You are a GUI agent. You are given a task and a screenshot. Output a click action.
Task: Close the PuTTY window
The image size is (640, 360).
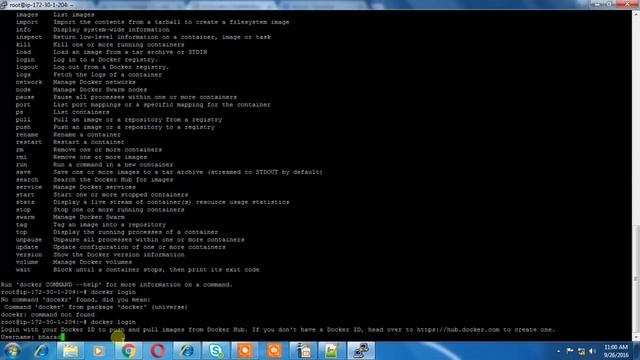click(x=628, y=4)
